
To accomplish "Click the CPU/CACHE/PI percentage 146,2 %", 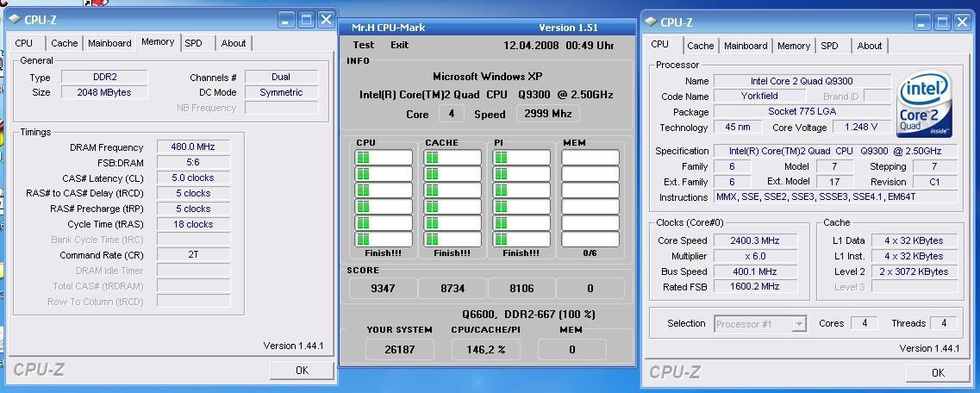I will tap(485, 350).
